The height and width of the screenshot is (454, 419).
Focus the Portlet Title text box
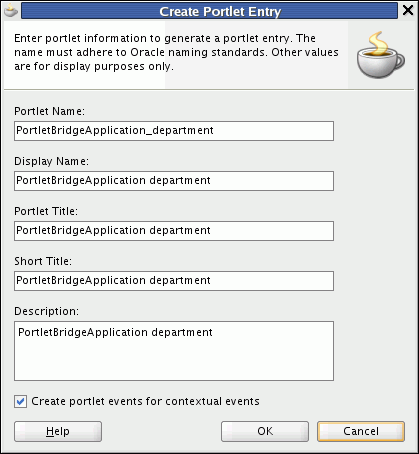tap(174, 231)
